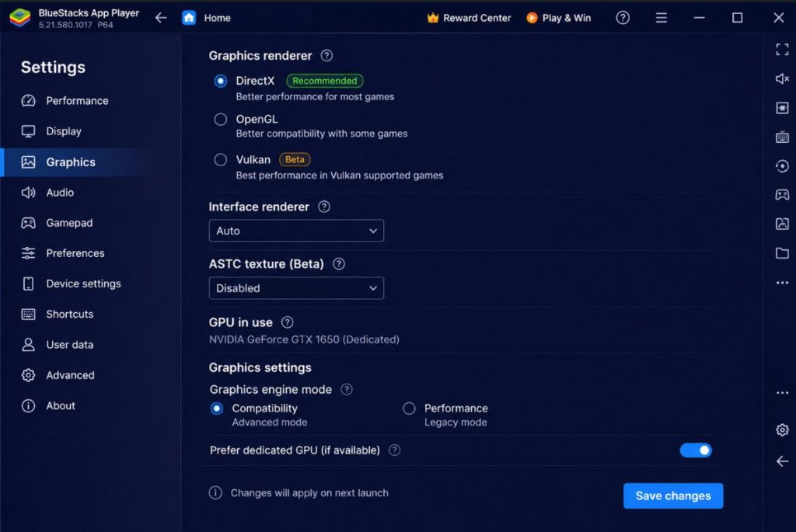Viewport: 796px width, 532px height.
Task: Click more options dots below the folder icon
Action: click(782, 283)
